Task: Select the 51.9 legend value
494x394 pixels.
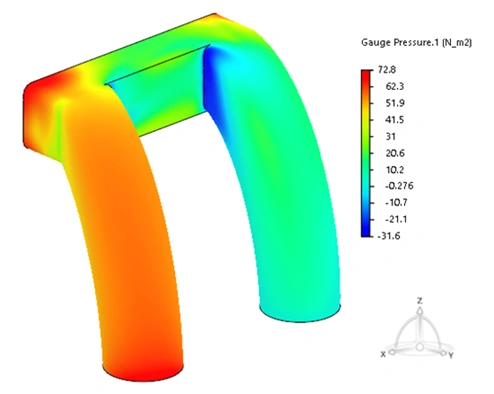Action: (395, 103)
